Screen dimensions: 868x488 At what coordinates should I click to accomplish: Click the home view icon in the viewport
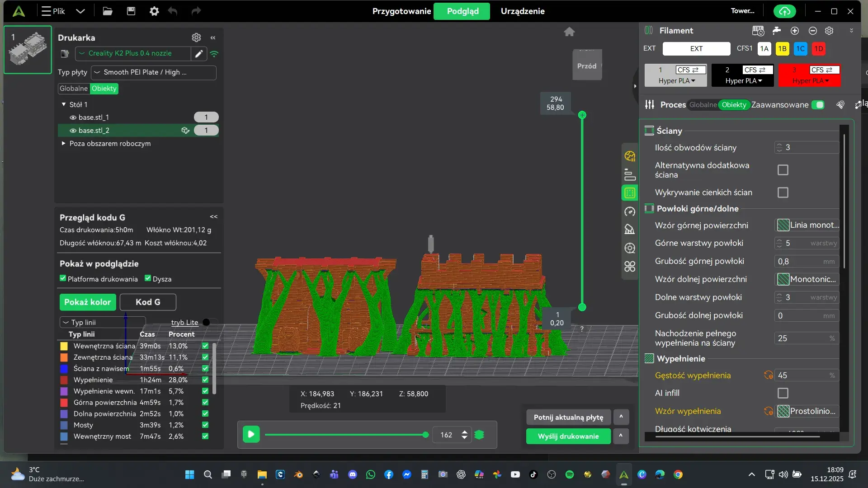(x=569, y=32)
